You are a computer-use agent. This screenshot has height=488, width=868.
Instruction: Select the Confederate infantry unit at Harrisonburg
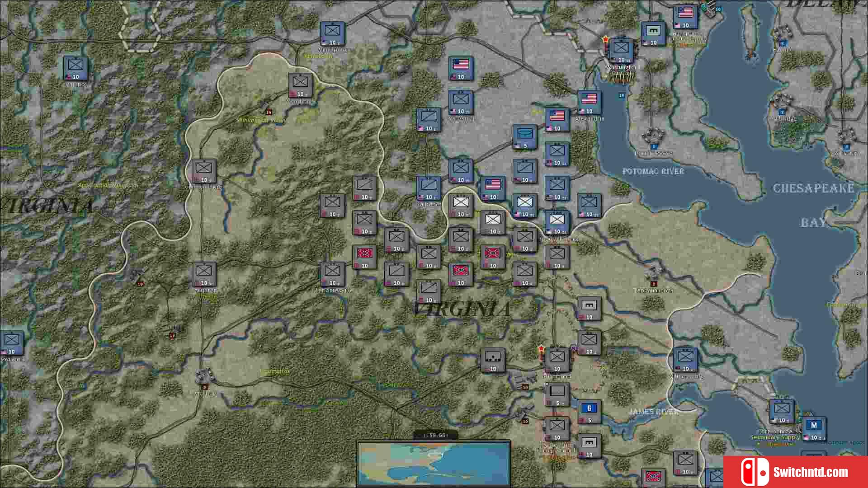pyautogui.click(x=204, y=171)
